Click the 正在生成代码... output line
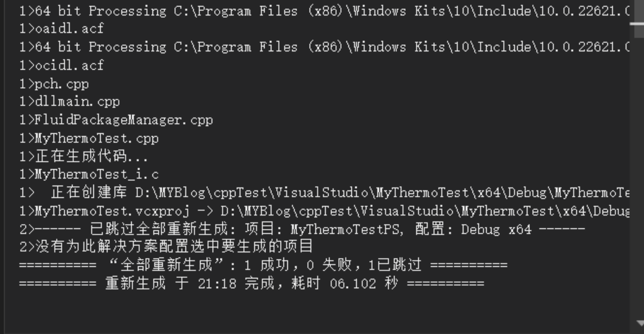The width and height of the screenshot is (644, 334). (x=84, y=156)
